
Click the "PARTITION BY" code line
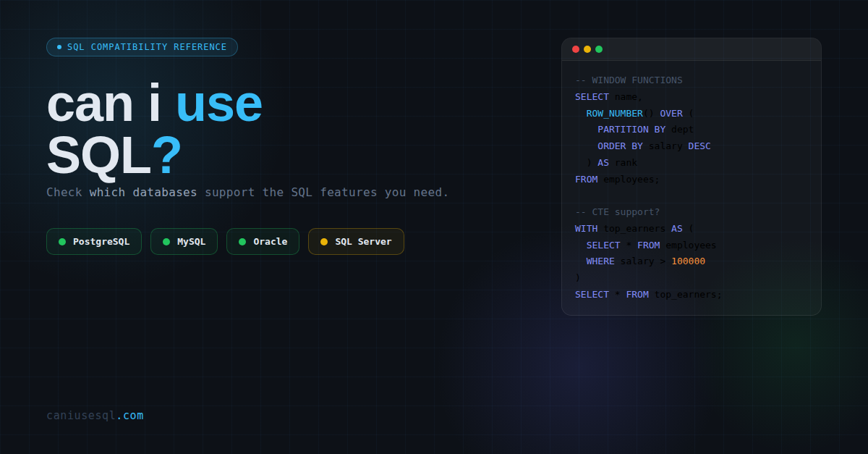point(645,130)
